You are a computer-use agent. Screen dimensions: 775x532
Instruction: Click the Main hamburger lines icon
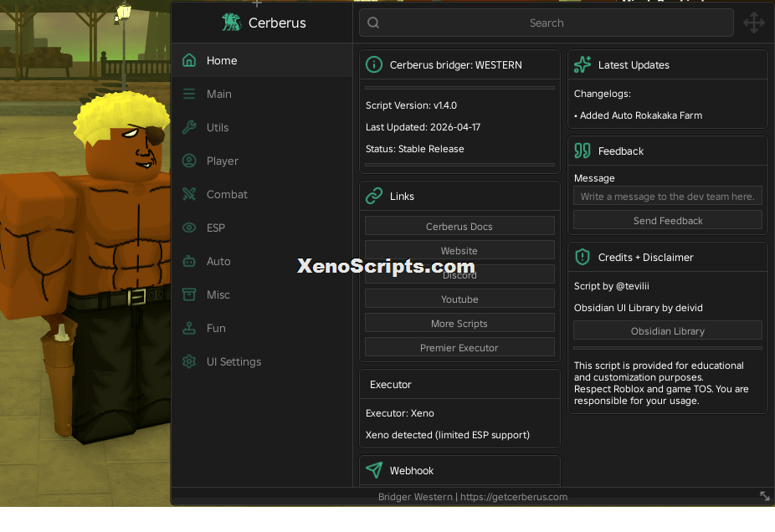[x=189, y=94]
